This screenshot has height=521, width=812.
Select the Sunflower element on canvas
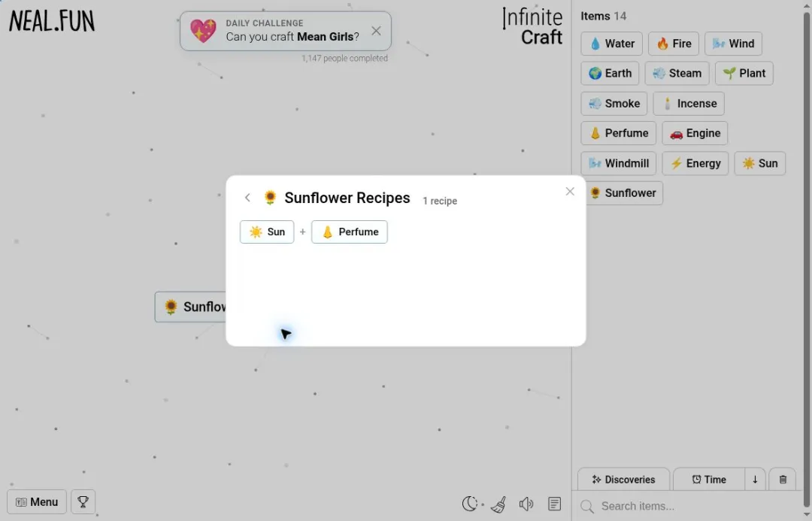click(x=190, y=307)
